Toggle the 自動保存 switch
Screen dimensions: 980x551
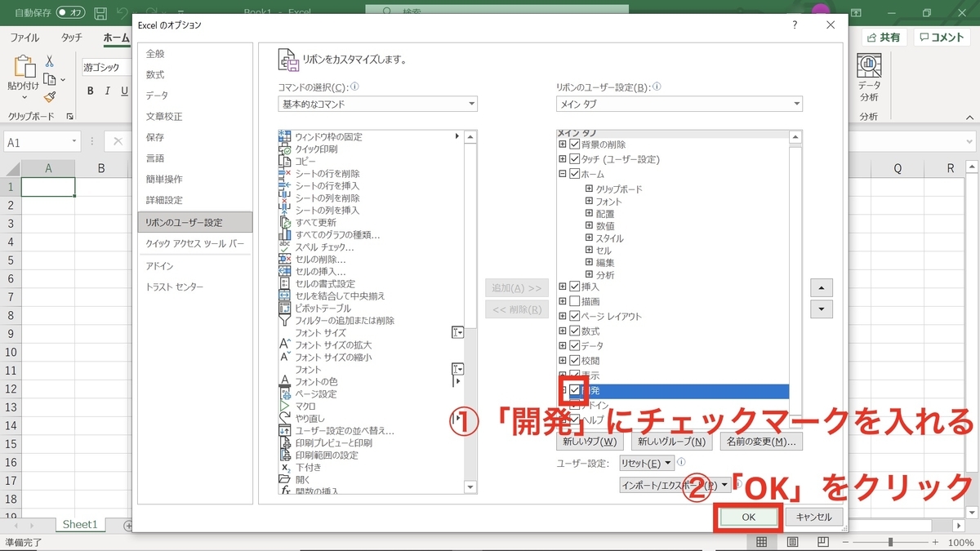pos(71,13)
